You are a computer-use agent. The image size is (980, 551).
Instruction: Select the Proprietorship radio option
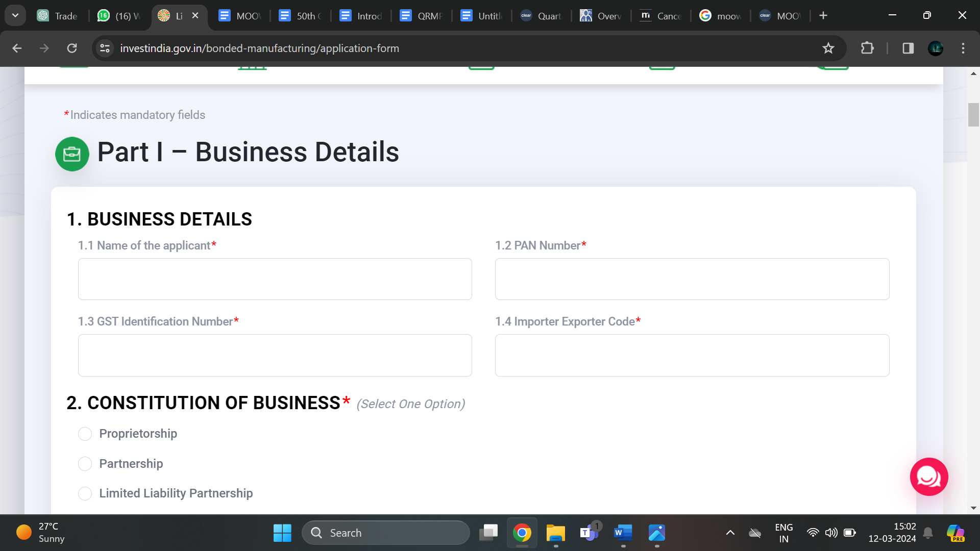coord(85,434)
